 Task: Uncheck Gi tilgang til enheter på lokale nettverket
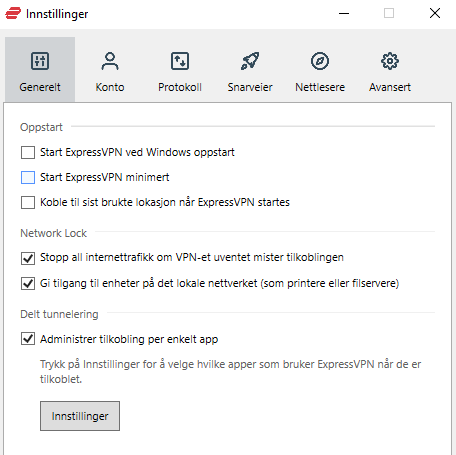28,283
